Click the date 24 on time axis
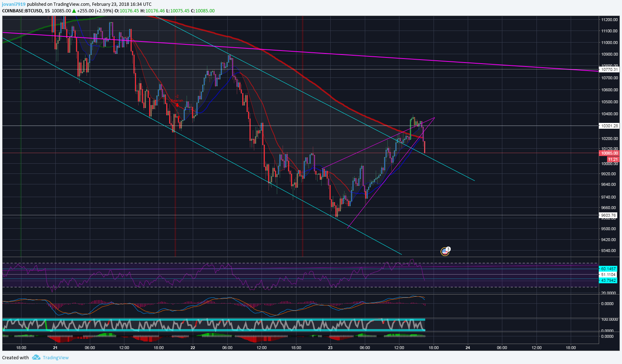The height and width of the screenshot is (364, 622). click(468, 348)
